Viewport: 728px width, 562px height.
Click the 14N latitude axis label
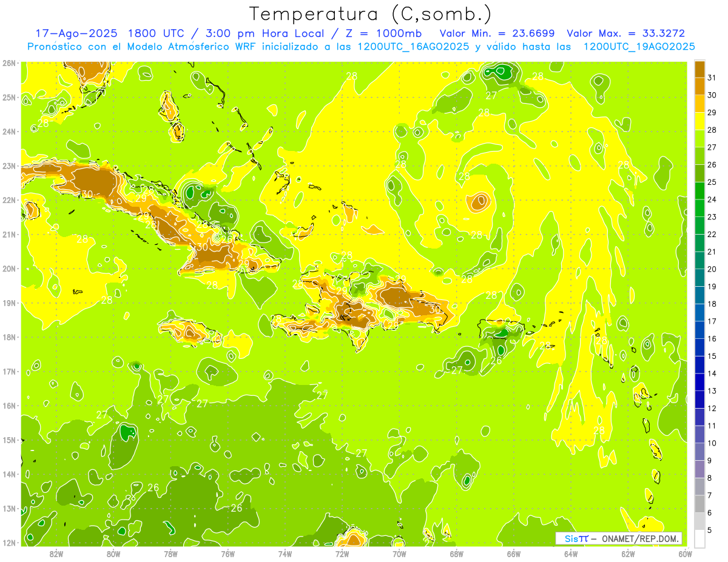pyautogui.click(x=9, y=474)
